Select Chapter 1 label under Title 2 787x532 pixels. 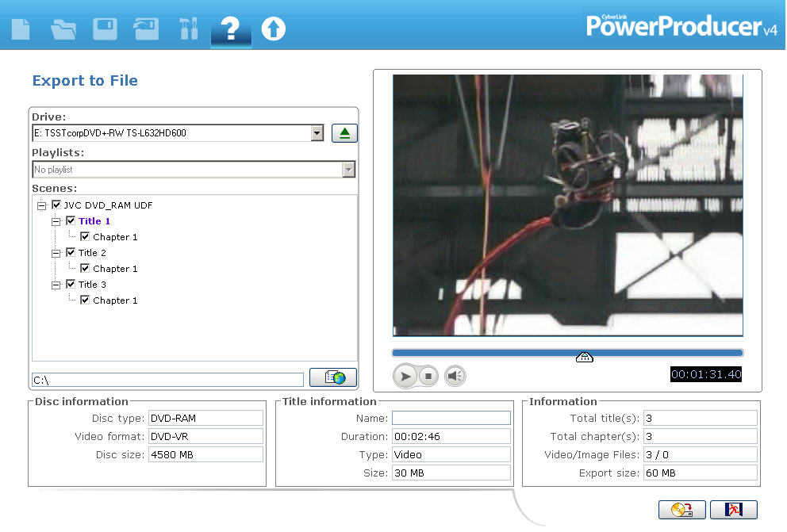(115, 269)
